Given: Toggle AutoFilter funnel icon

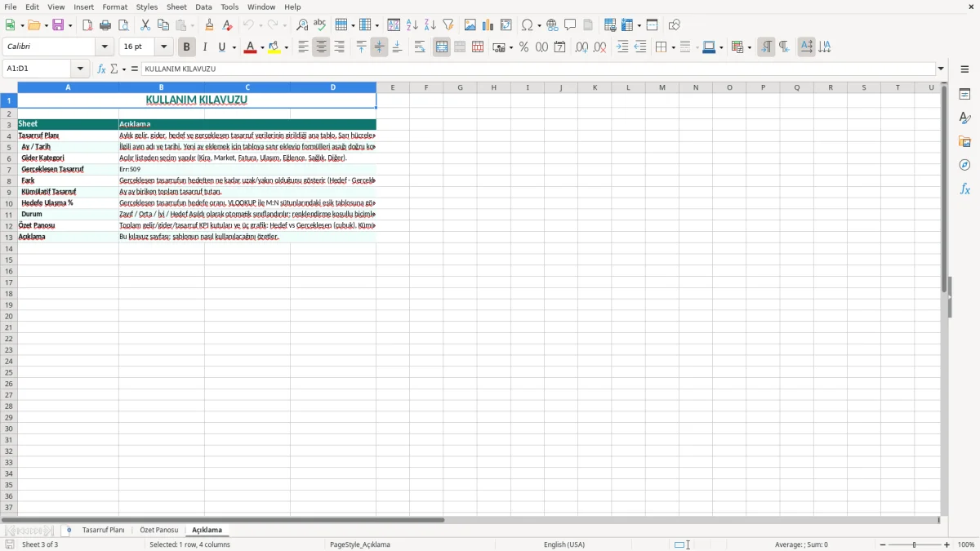Looking at the screenshot, I should pos(448,25).
